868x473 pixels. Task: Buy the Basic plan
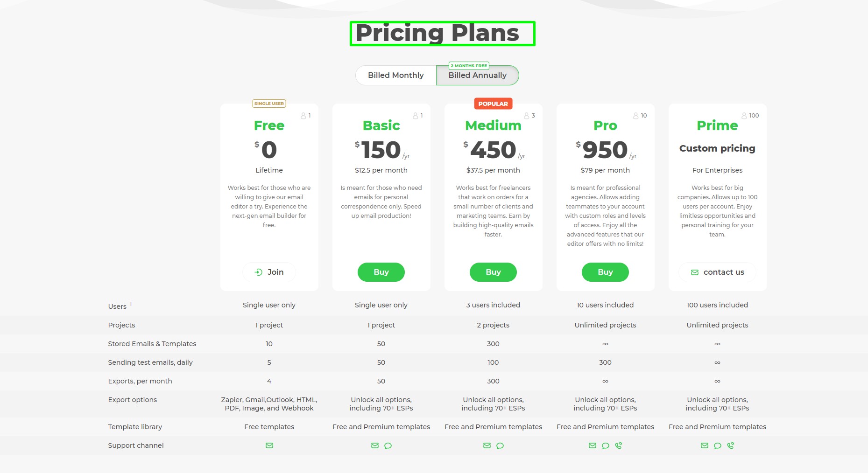(x=381, y=272)
